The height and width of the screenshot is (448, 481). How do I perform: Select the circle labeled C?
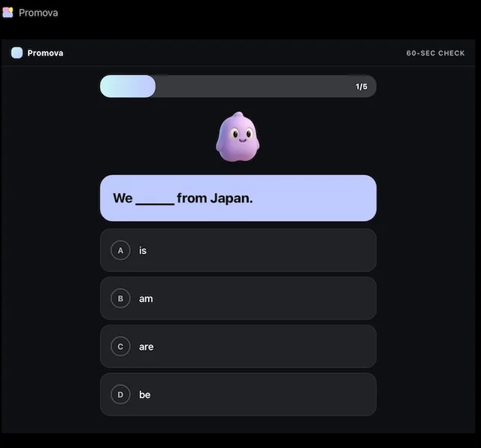click(120, 347)
